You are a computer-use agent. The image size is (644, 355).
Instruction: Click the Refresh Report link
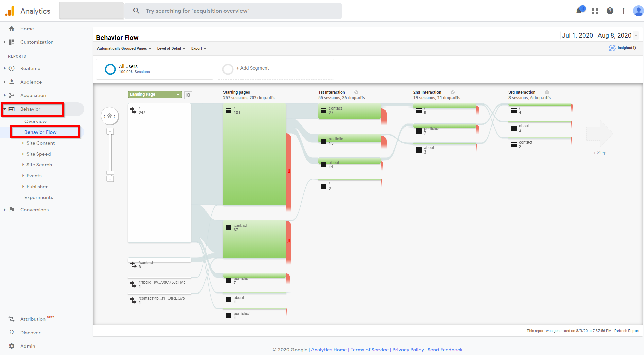click(x=627, y=331)
